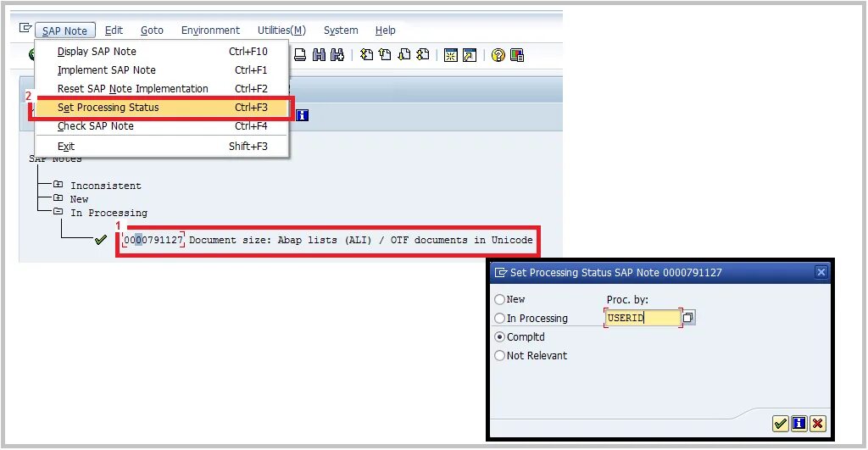Click the Proc. by USERID input field
Image resolution: width=868 pixels, height=450 pixels.
[643, 318]
